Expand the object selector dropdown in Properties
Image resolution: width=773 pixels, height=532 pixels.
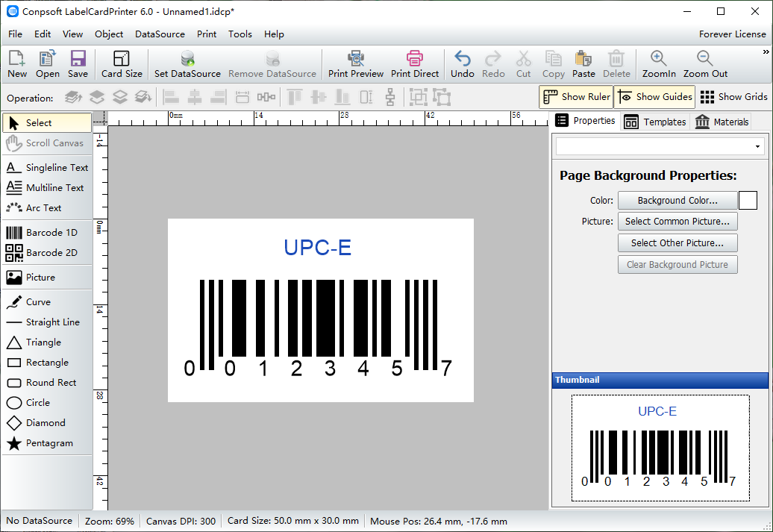click(x=758, y=146)
